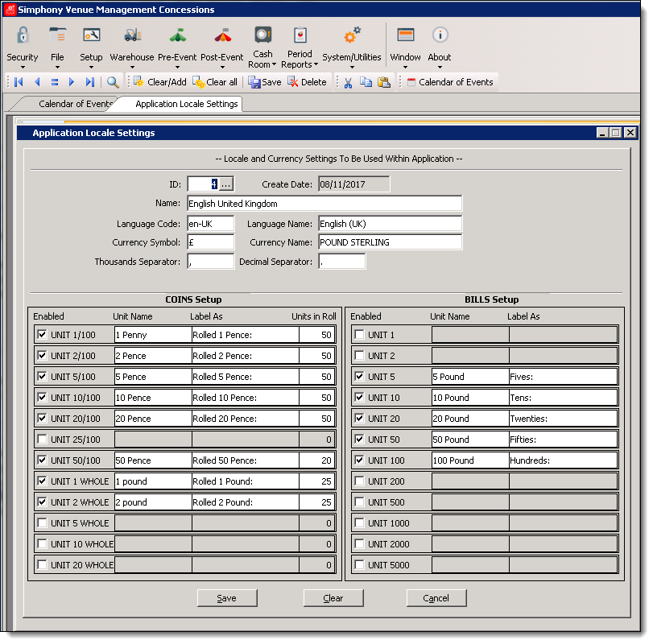Expand the Pre-Event dropdown arrow
Screen dimensions: 653x644
(177, 67)
